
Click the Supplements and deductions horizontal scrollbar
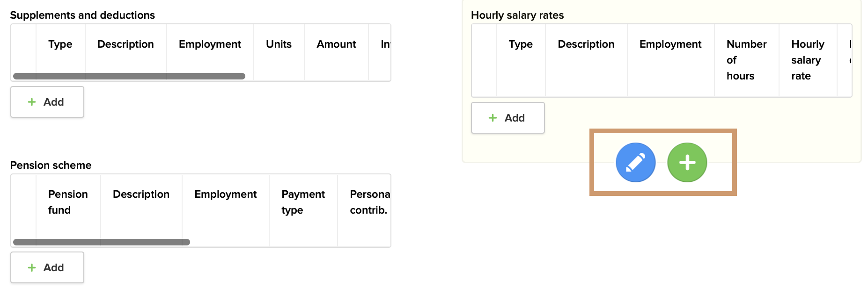[129, 76]
